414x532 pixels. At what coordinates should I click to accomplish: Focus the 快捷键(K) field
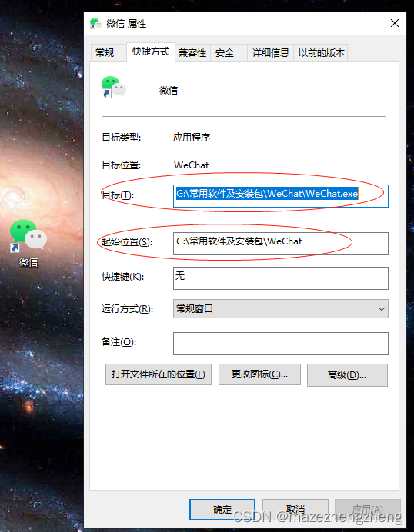click(281, 278)
